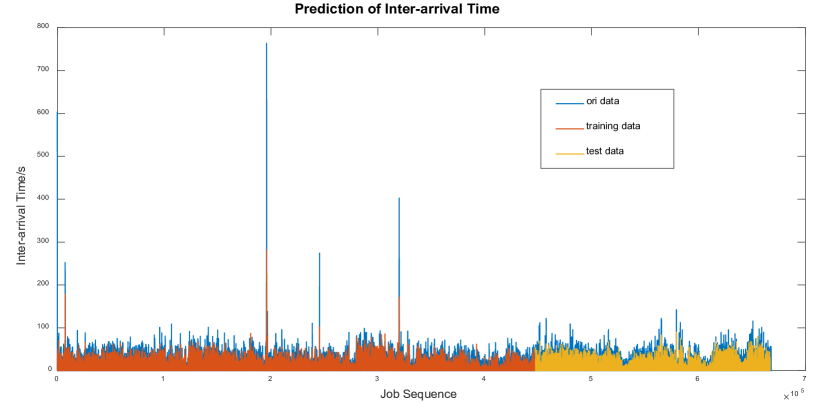The image size is (831, 403).
Task: Select the 'test data' legend label
Action: [x=605, y=151]
